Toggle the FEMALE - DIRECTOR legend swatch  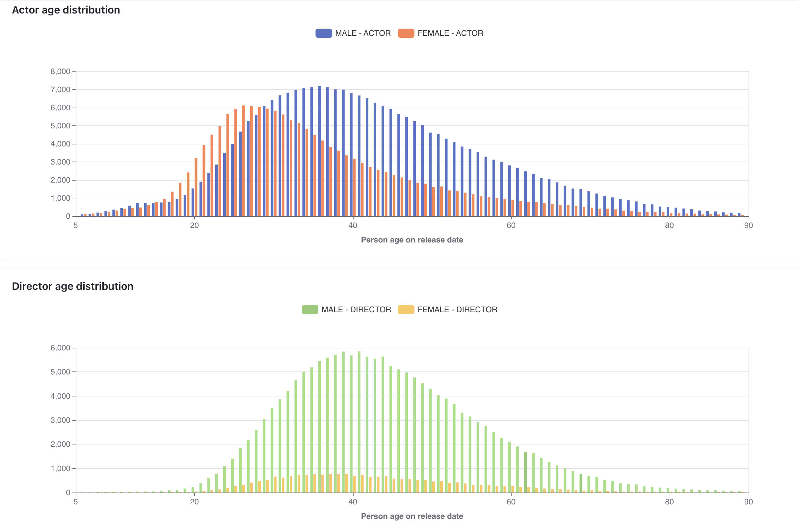point(406,309)
